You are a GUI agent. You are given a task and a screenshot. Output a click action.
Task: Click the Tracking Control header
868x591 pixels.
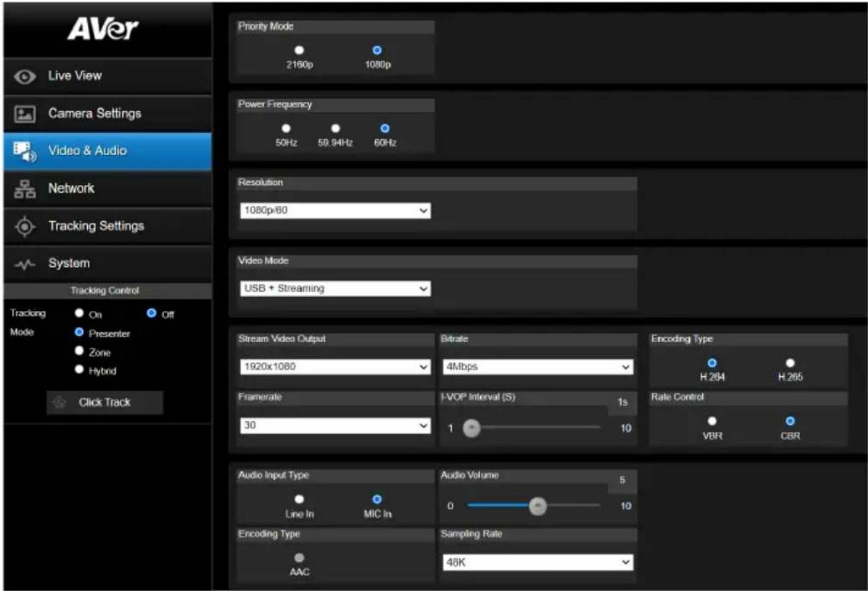(105, 291)
